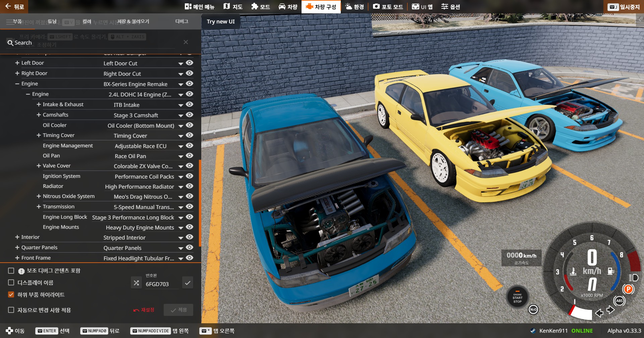The image size is (644, 338).
Task: Expand the Nitrous Oxide System node
Action: 39,196
